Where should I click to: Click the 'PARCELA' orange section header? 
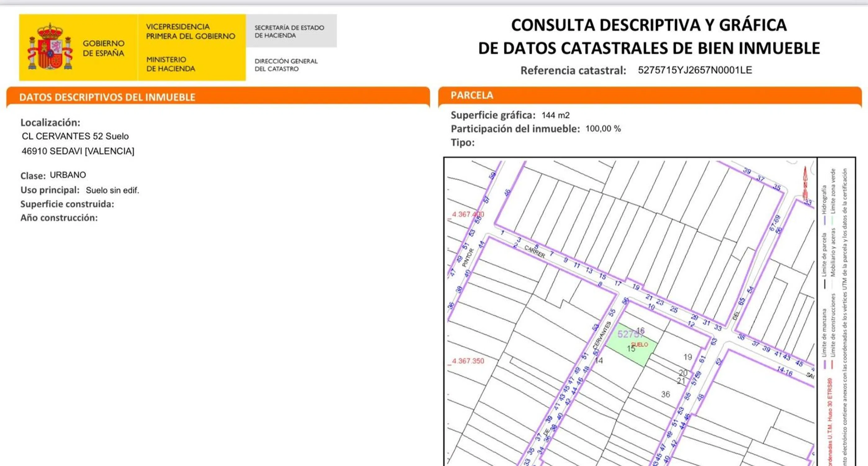pos(472,95)
